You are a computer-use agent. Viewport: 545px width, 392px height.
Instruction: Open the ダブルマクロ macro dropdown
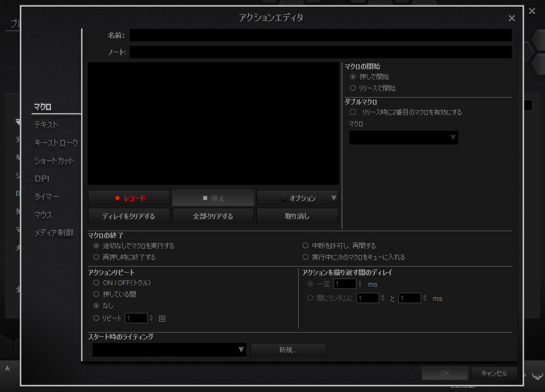point(403,138)
